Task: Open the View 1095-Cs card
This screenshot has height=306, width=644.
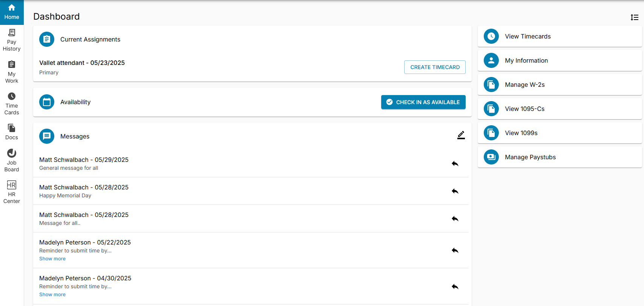Action: [560, 109]
